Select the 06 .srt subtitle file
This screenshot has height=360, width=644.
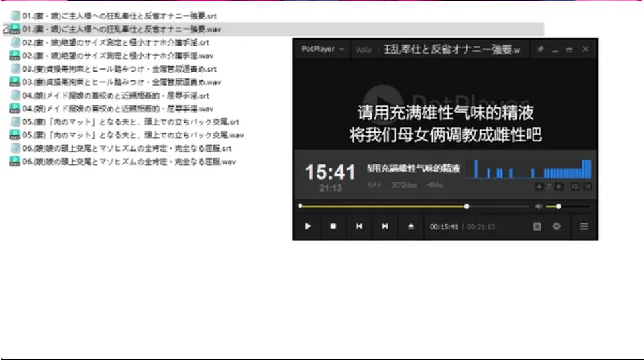127,148
